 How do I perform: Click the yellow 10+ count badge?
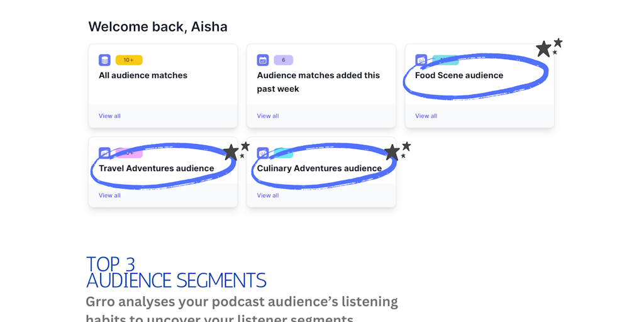tap(129, 60)
